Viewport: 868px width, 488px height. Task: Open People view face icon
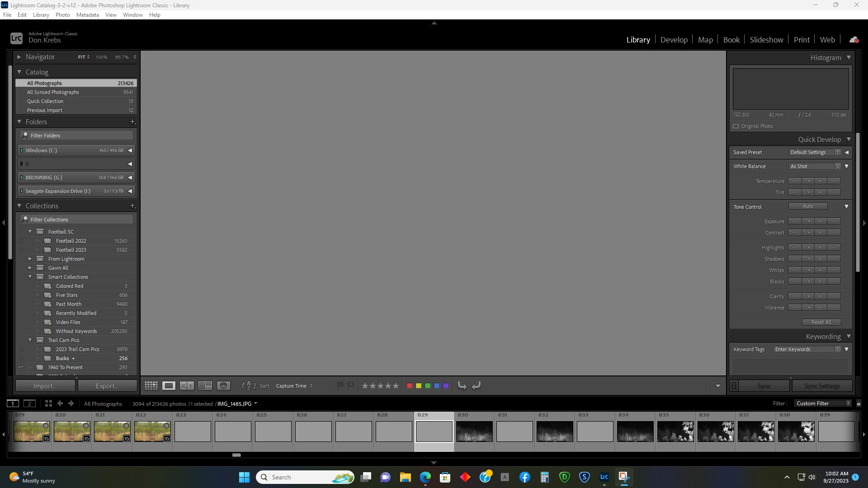pos(223,386)
